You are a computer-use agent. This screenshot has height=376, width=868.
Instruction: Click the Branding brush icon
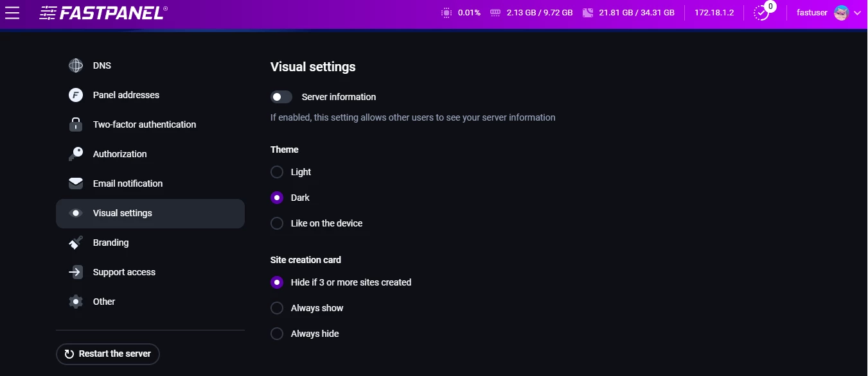[x=75, y=243]
